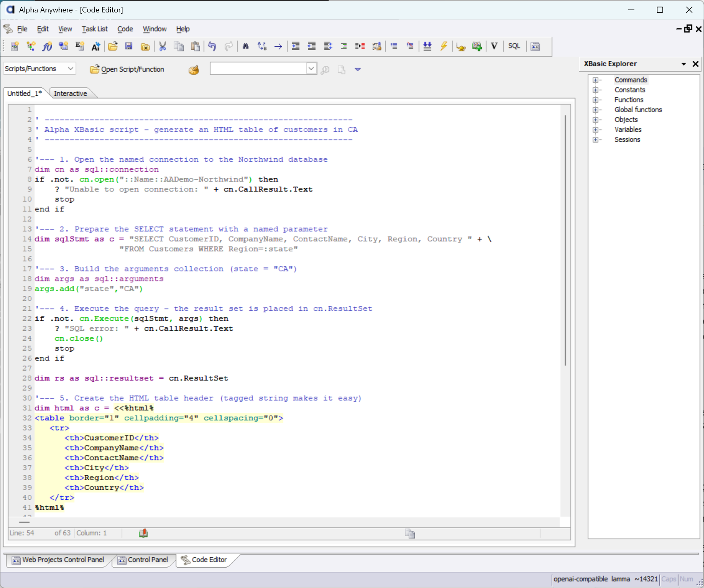This screenshot has width=704, height=588.
Task: Click the Open Script/Function button
Action: pos(127,69)
